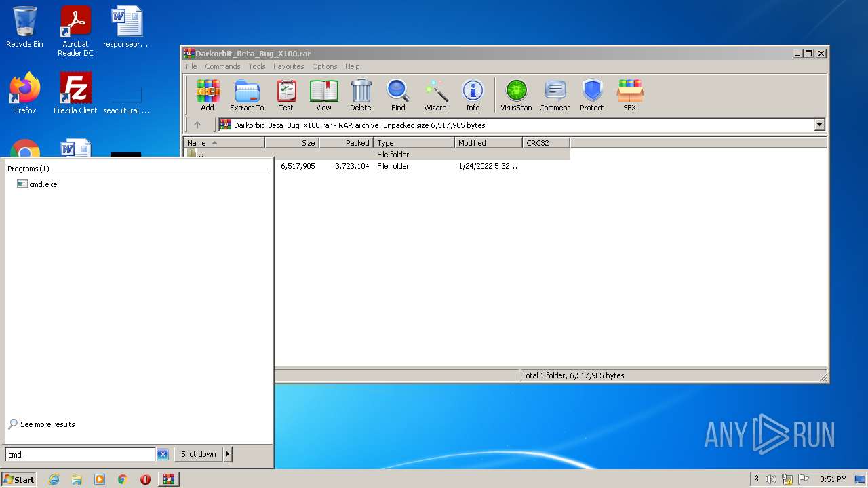Click the Find magnifier icon
868x488 pixels.
click(x=398, y=95)
